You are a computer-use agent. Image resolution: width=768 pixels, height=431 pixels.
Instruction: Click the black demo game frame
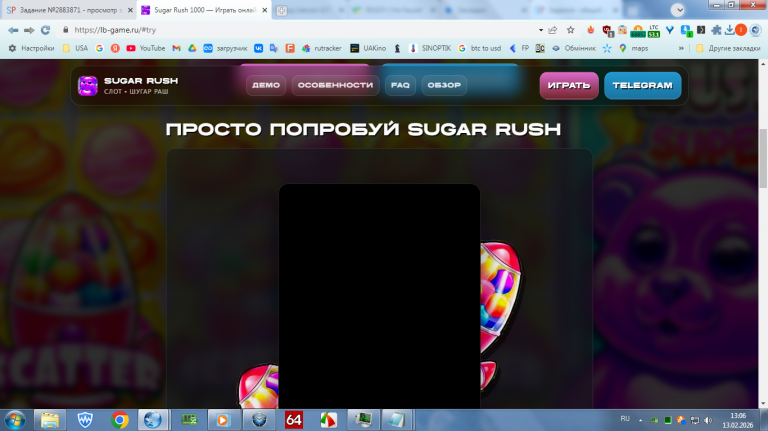pos(379,296)
